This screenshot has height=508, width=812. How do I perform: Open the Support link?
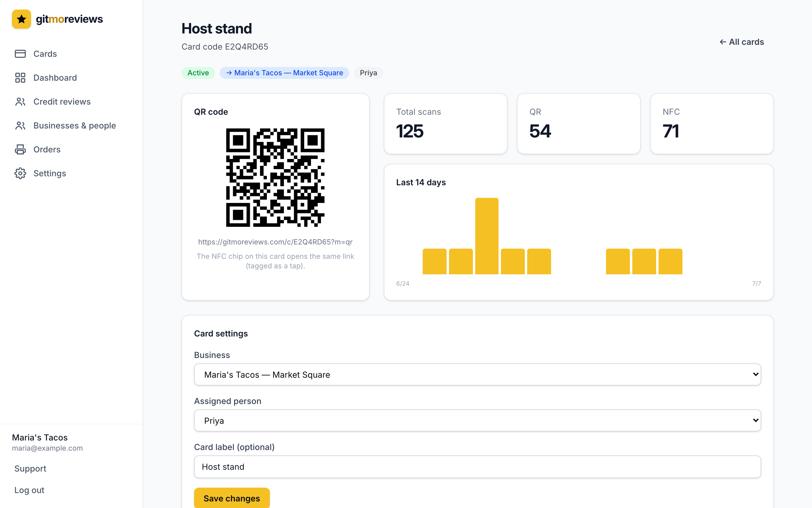[x=30, y=469]
